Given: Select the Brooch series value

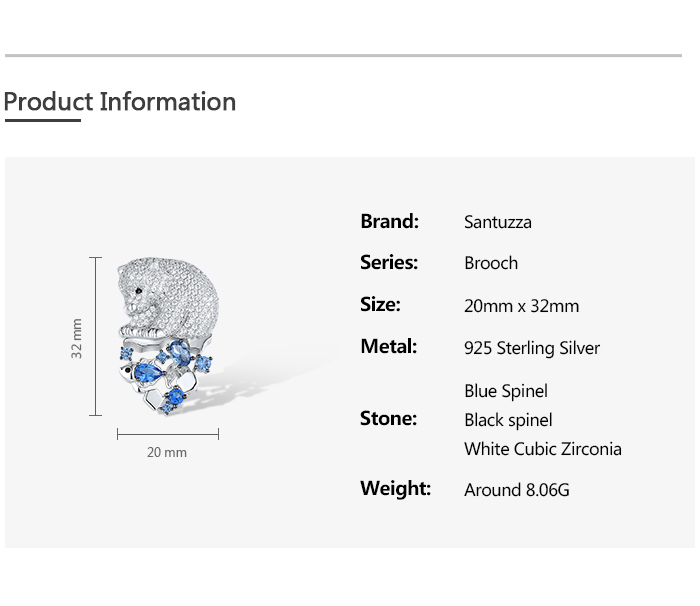Looking at the screenshot, I should [490, 263].
